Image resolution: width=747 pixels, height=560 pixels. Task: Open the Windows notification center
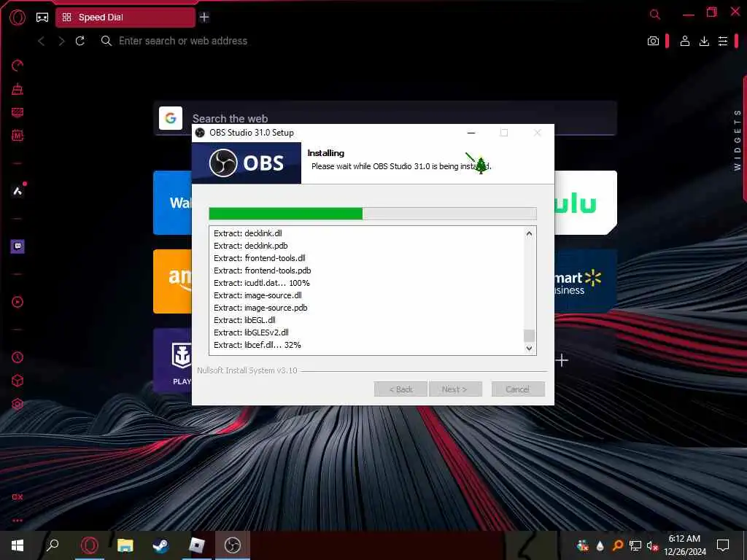coord(723,545)
